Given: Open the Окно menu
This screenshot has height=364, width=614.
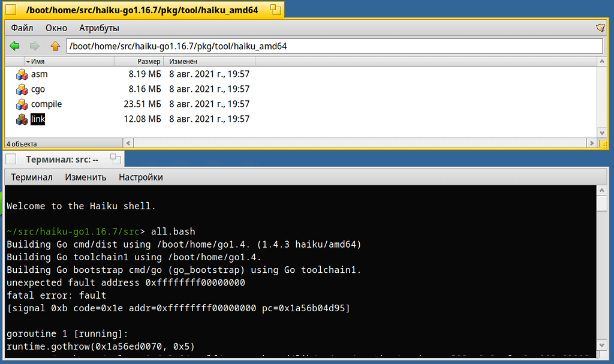Looking at the screenshot, I should [x=56, y=28].
